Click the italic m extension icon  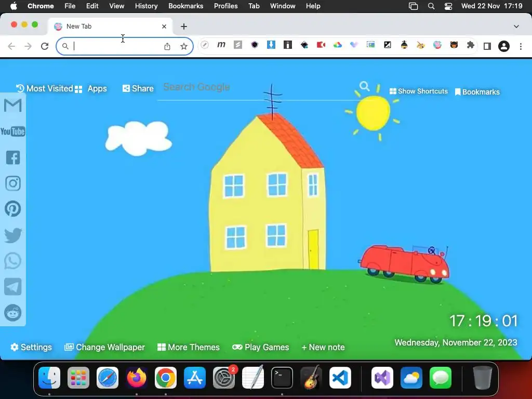[221, 45]
